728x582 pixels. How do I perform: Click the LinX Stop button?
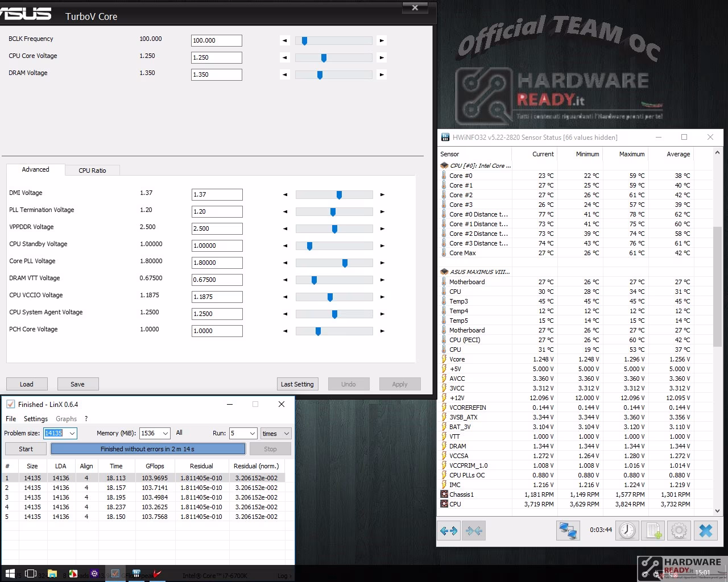click(270, 448)
